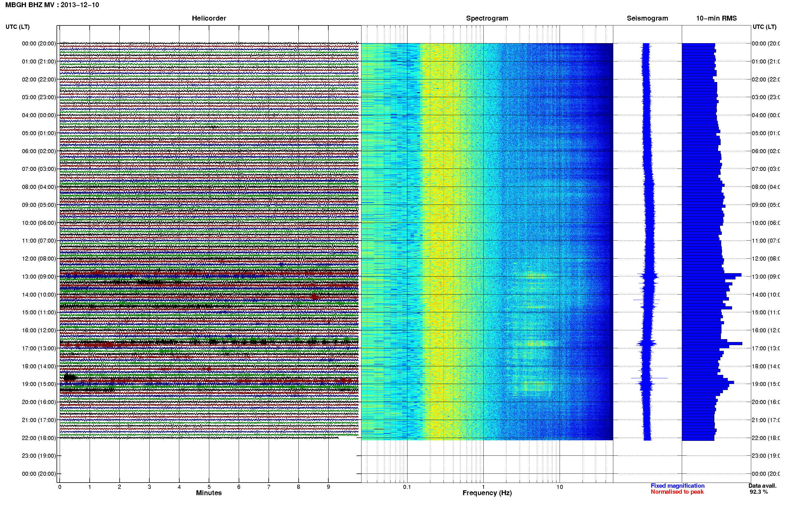Click the black event burst near 18:40 on the helicorder
The image size is (812, 508).
tap(69, 377)
